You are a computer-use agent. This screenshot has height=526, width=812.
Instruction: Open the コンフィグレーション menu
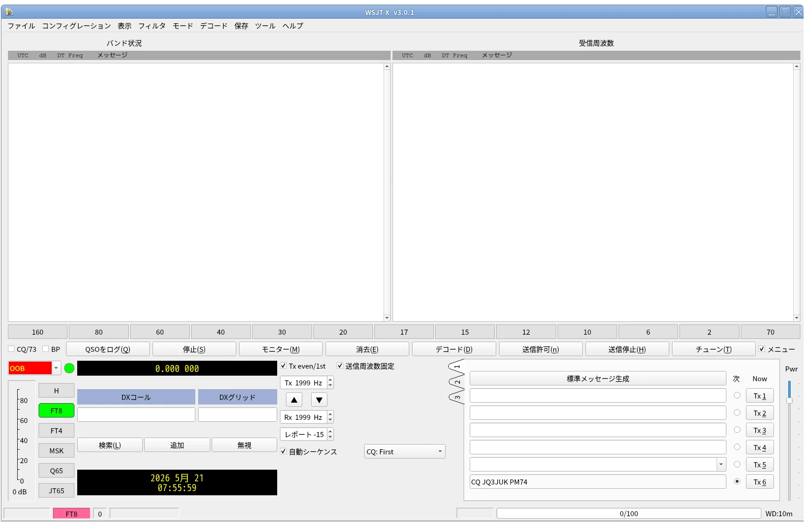(x=76, y=26)
